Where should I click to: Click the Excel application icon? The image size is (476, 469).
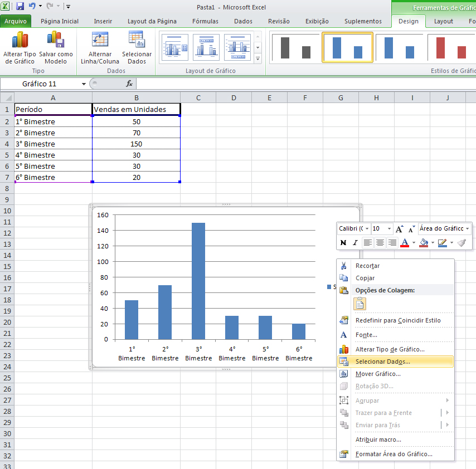pos(5,6)
